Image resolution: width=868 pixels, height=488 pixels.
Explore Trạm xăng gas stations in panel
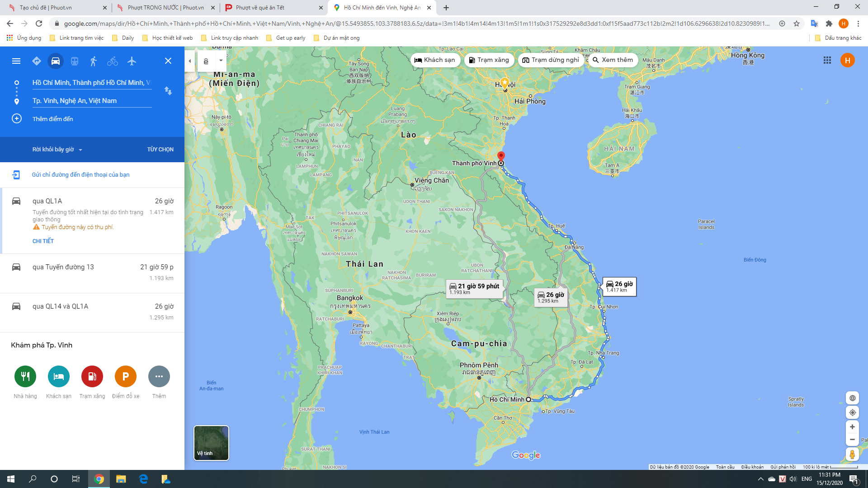point(92,376)
